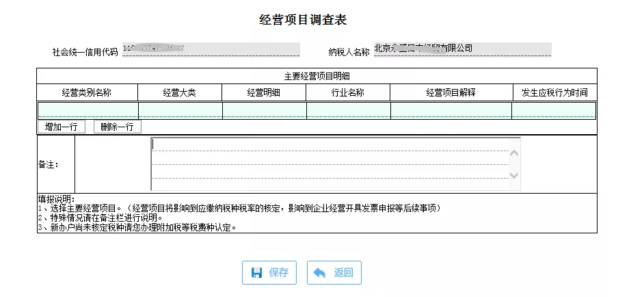Click the remarks scrollbar up arrow

(x=514, y=153)
